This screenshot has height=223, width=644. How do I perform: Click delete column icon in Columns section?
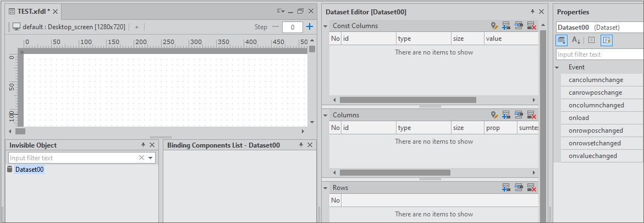(x=531, y=115)
